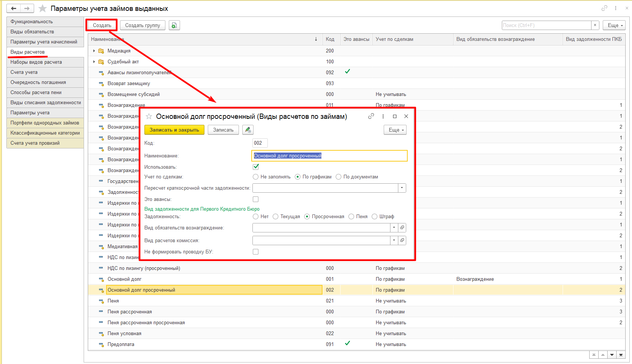This screenshot has height=364, width=632.
Task: Enable the Это авансы checkbox in dialog
Action: [256, 199]
